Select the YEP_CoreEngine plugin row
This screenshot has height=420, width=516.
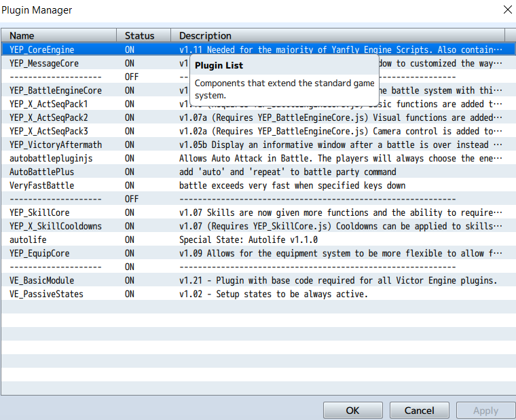258,50
